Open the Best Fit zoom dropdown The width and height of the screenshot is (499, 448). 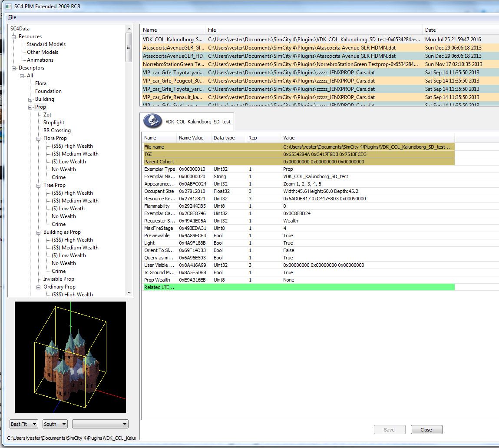click(x=24, y=424)
